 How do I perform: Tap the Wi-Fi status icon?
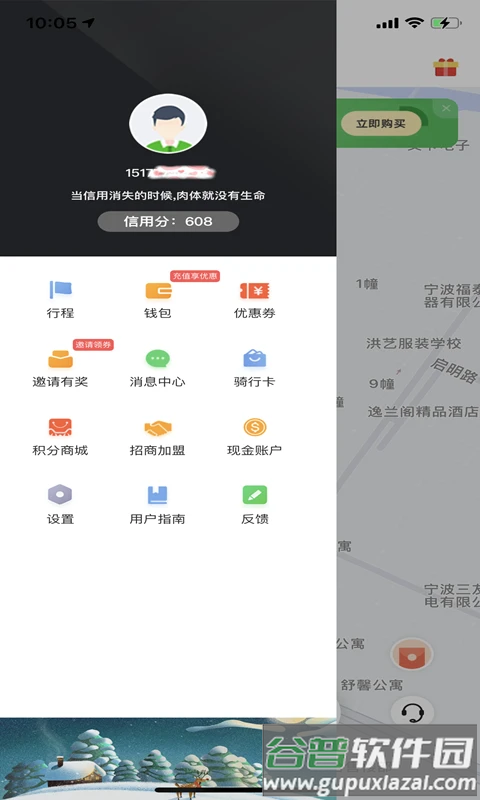[x=414, y=23]
